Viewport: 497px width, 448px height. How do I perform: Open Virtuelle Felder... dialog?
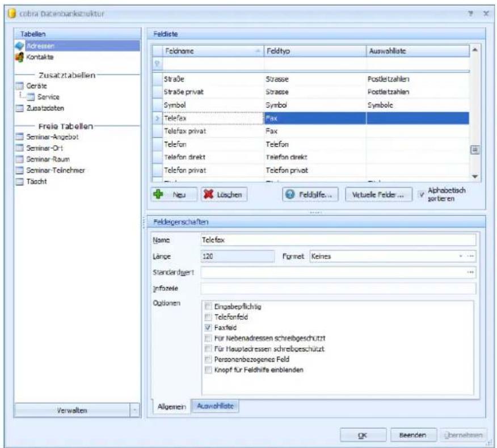point(379,194)
